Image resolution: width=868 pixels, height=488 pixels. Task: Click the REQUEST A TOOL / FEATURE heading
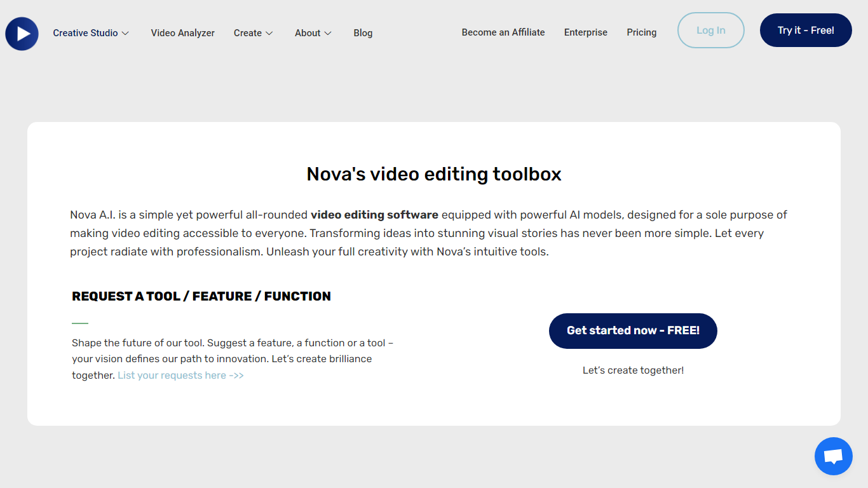[x=201, y=296]
